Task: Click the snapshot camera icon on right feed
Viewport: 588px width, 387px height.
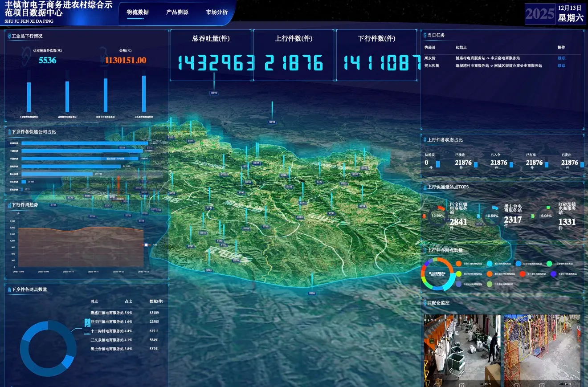Action: (542, 384)
